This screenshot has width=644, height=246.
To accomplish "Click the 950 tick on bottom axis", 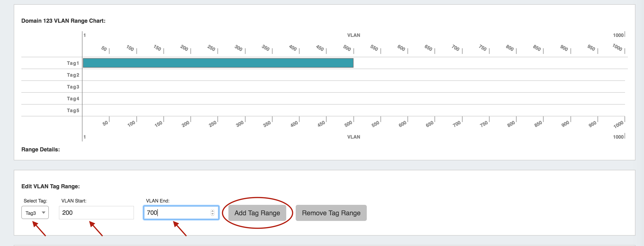I will coord(592,123).
